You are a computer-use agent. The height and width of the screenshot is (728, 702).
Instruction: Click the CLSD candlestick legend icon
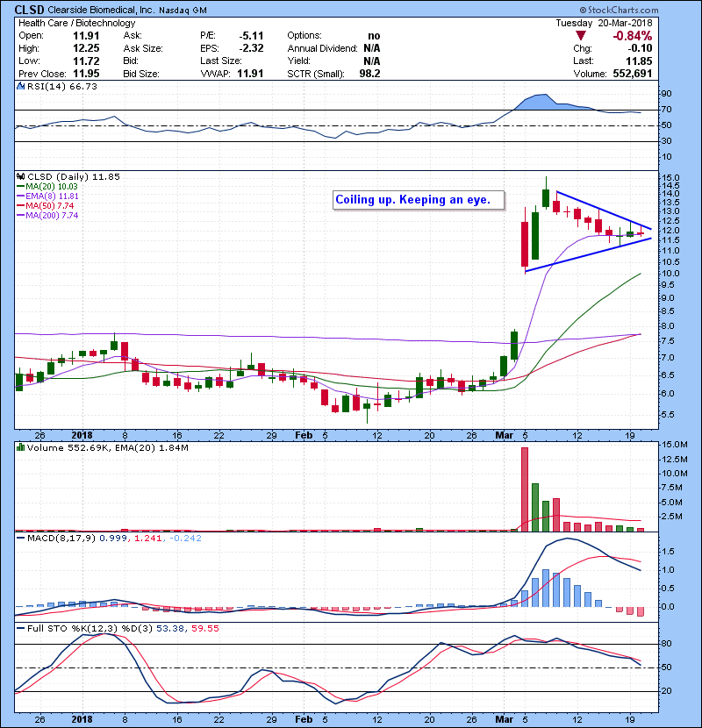click(20, 177)
